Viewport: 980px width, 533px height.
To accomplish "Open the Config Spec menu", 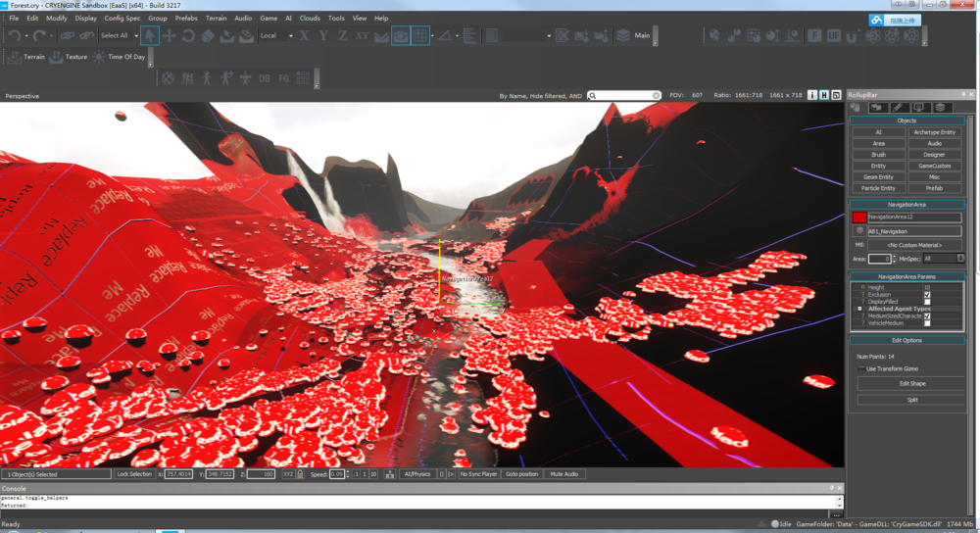I will (122, 18).
